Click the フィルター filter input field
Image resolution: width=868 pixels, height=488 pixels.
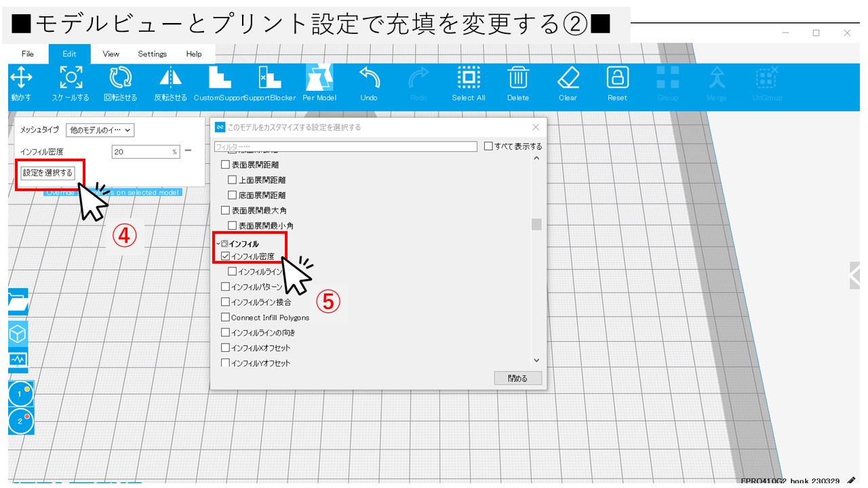[x=346, y=146]
